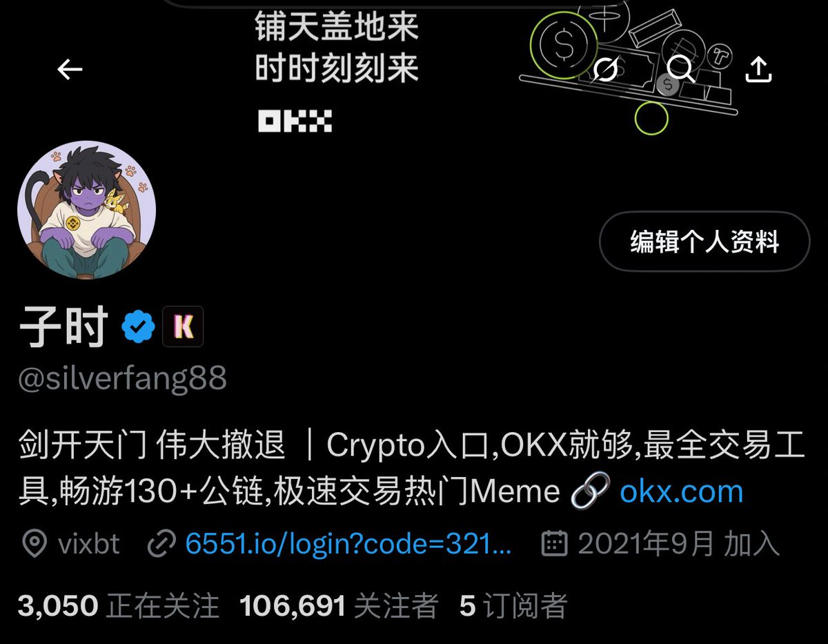The width and height of the screenshot is (828, 644).
Task: Tap the blue verified checkmark badge
Action: (x=139, y=326)
